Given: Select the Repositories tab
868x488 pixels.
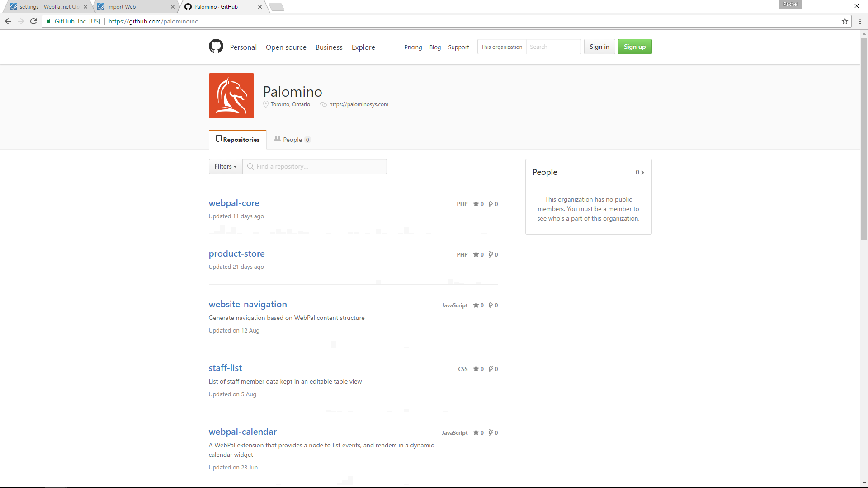Looking at the screenshot, I should pos(238,140).
